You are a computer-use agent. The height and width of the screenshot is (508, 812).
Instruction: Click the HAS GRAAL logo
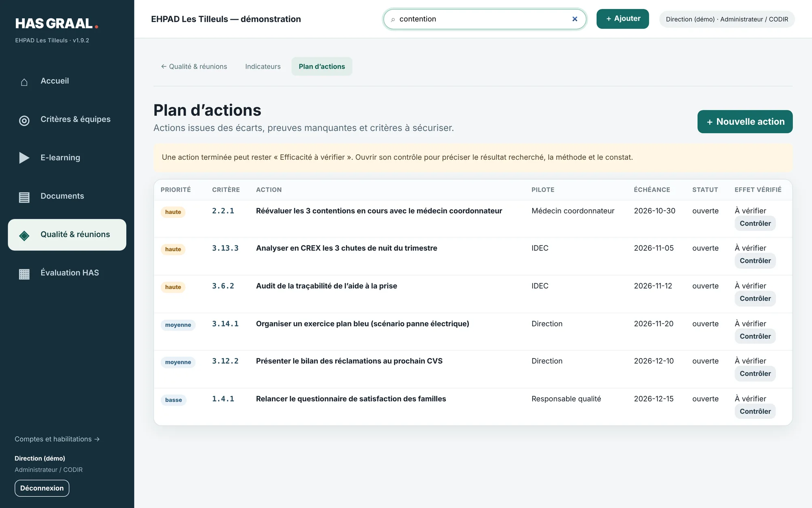tap(57, 24)
